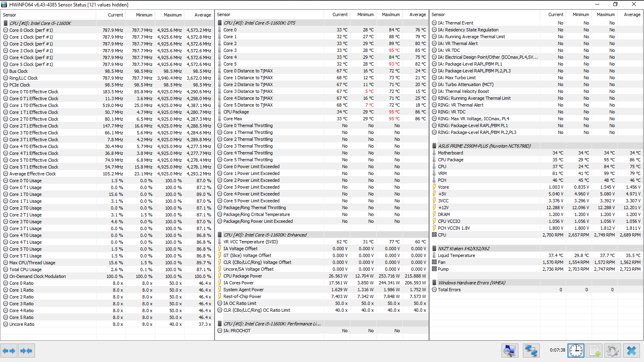Click the chip icon beside Intel Core i5-11600K: DTS header
The width and height of the screenshot is (644, 362).
click(x=220, y=23)
